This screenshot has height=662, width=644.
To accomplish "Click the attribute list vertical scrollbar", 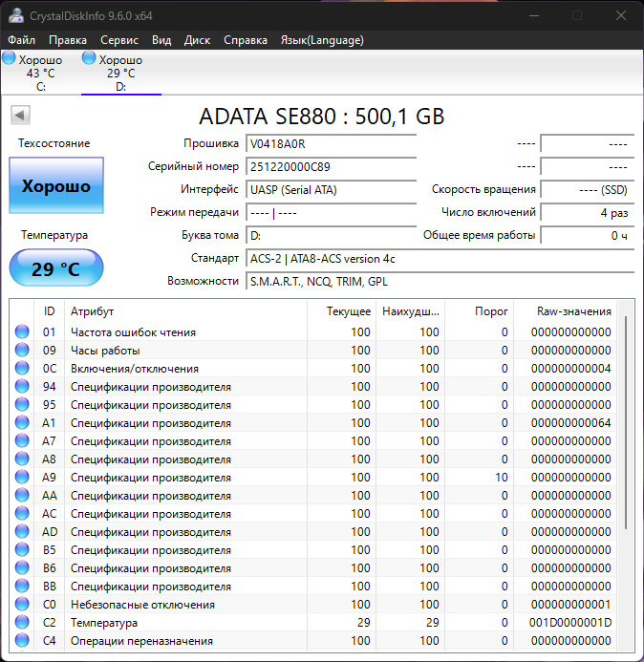I will (627, 420).
